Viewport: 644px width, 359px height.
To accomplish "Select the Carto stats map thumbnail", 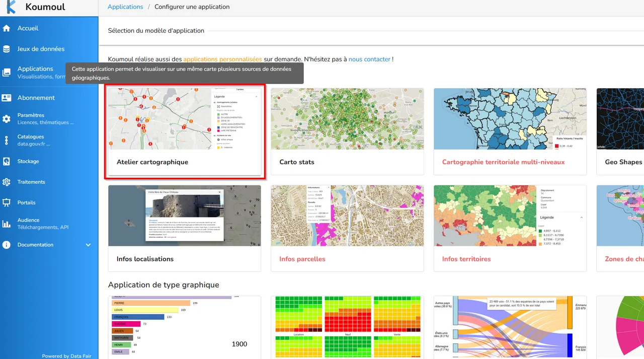I will [x=347, y=119].
